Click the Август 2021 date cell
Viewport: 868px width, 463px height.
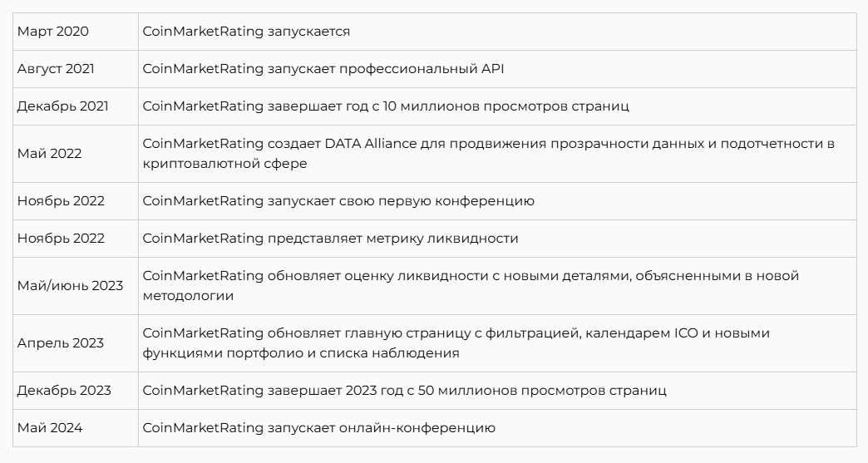[x=76, y=69]
